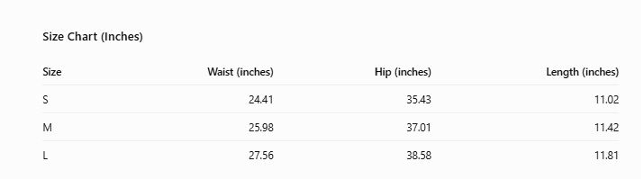This screenshot has width=644, height=179.
Task: Click the Hip (inches) column header
Action: 403,72
